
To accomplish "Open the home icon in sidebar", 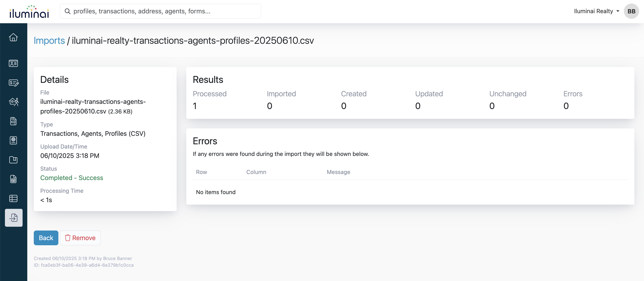I will pyautogui.click(x=13, y=38).
